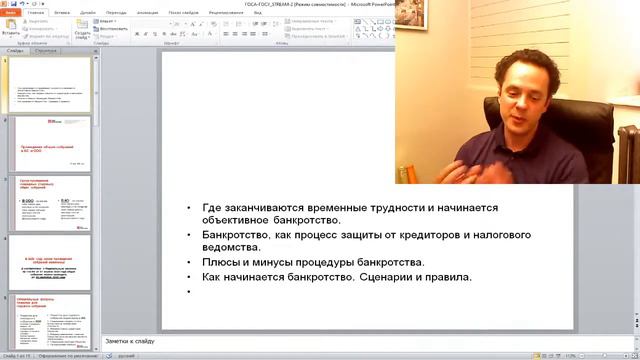
Task: Toggle italic formatting (К) in ribbon
Action: pos(146,34)
